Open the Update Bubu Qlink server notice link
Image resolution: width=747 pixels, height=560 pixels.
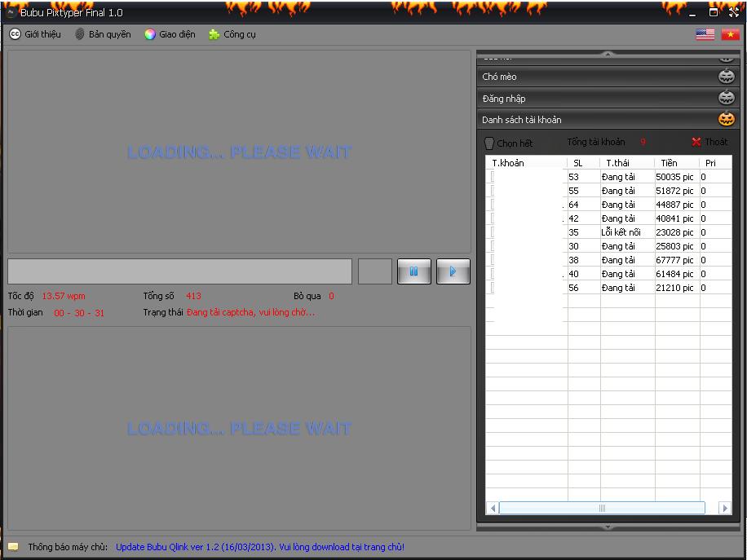[x=260, y=547]
